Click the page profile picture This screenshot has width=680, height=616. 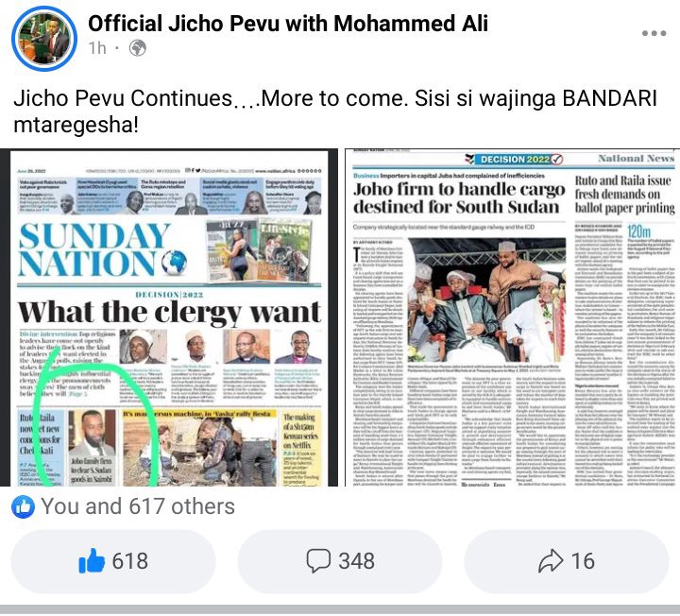coord(44,39)
